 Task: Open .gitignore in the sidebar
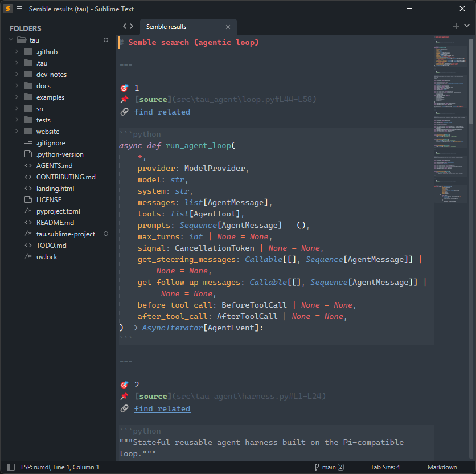tap(51, 143)
